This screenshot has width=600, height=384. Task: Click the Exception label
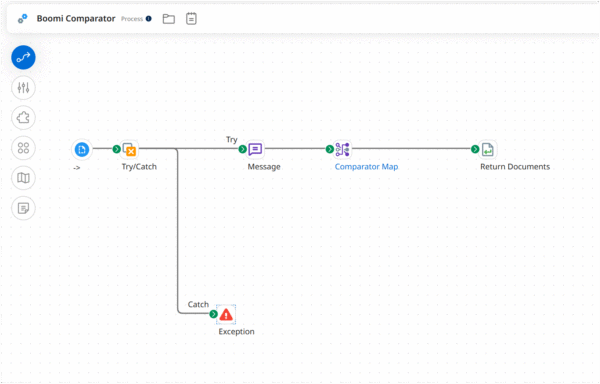[x=236, y=332]
